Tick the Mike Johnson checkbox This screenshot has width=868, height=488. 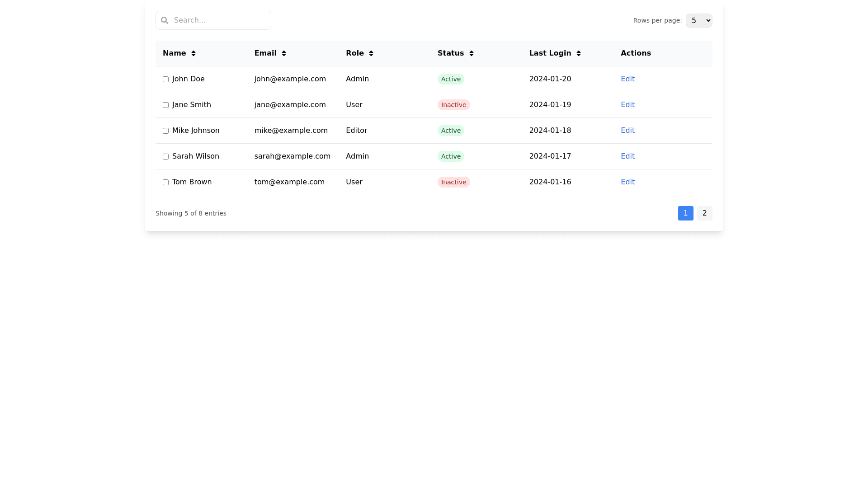[x=166, y=131]
